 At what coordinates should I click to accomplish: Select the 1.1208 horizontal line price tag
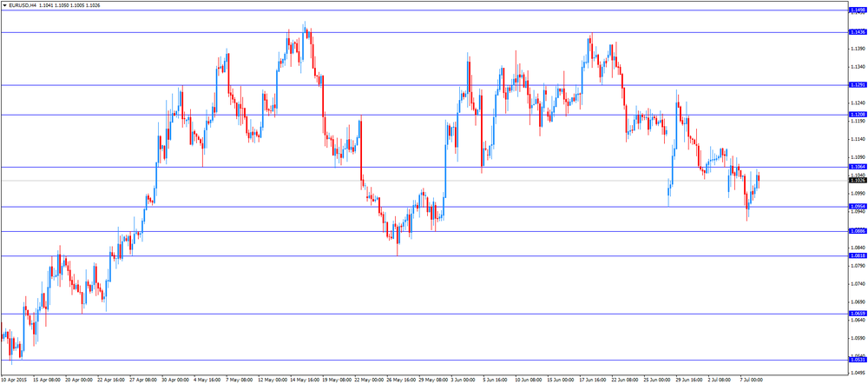click(857, 115)
